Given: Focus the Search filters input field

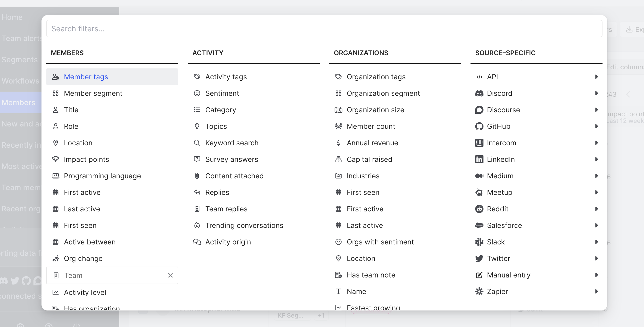Looking at the screenshot, I should click(324, 29).
